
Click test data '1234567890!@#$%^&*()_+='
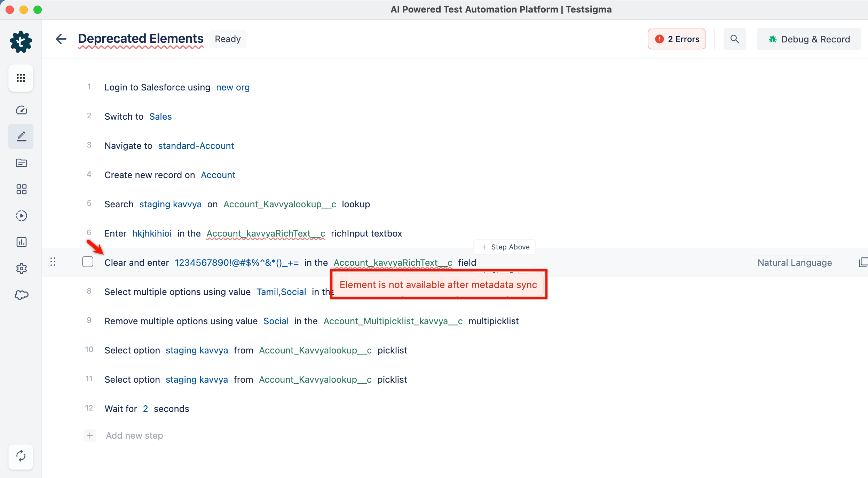pos(237,263)
